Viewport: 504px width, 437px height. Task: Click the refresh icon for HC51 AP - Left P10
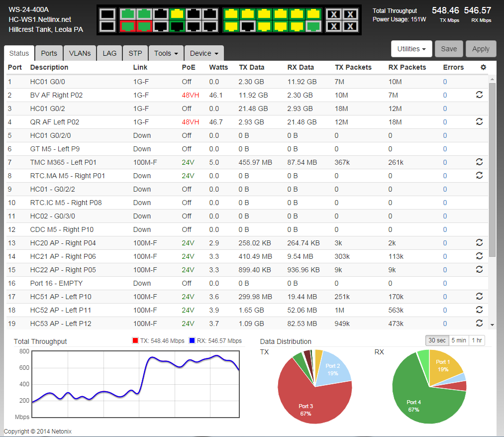[x=479, y=296]
